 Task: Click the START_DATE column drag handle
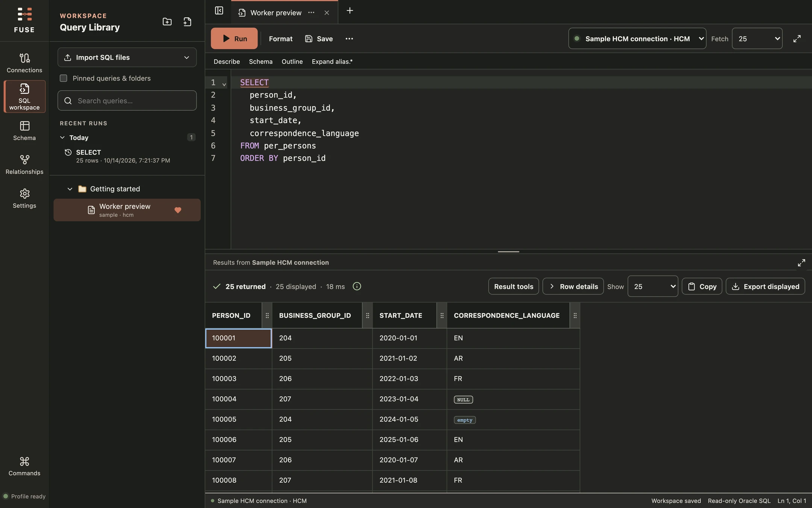point(442,315)
